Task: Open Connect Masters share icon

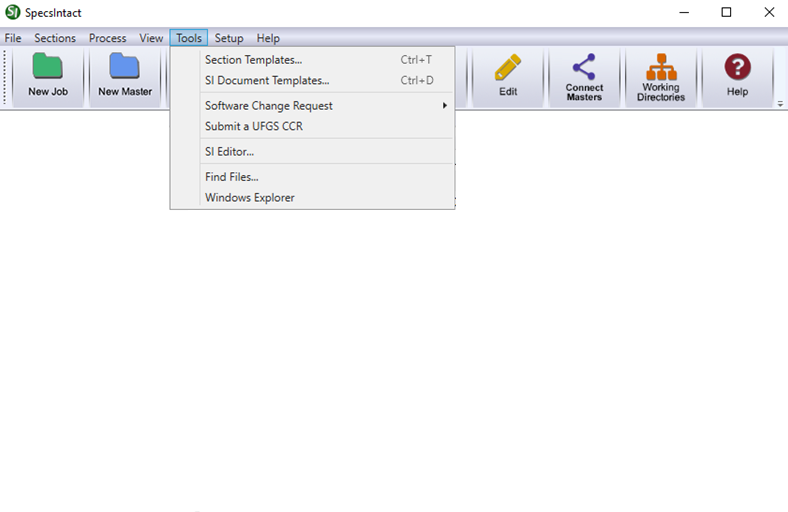Action: tap(584, 67)
